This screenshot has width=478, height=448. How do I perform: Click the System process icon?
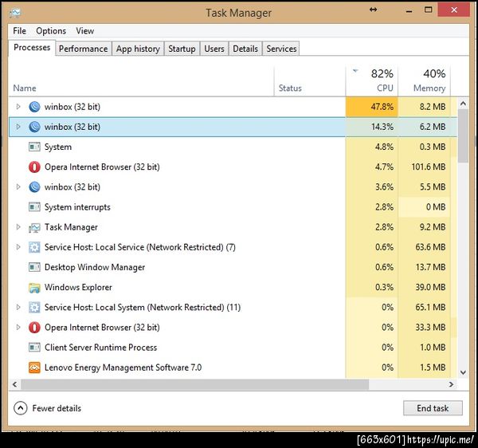click(34, 147)
